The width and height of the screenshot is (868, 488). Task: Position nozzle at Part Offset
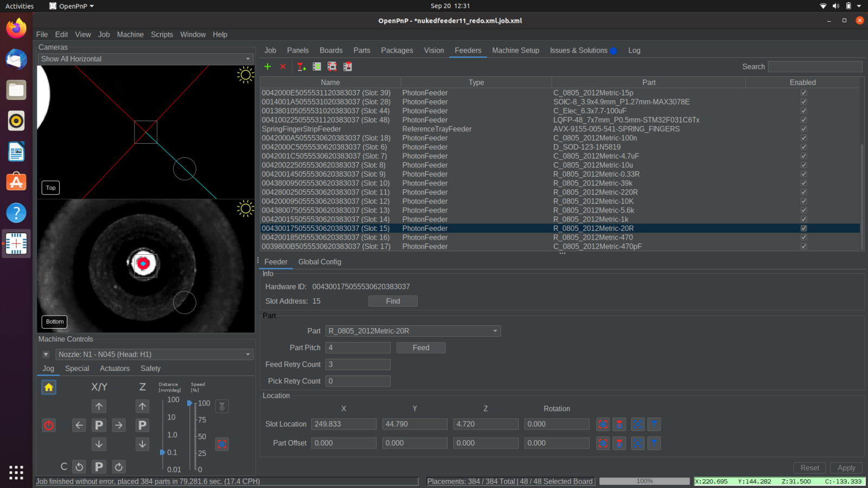(x=654, y=443)
